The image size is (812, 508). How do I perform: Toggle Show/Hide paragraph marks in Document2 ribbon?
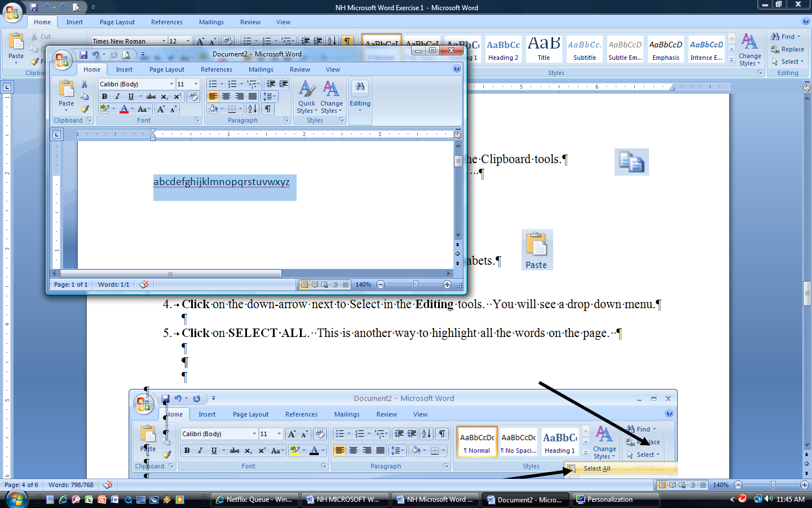pyautogui.click(x=268, y=109)
